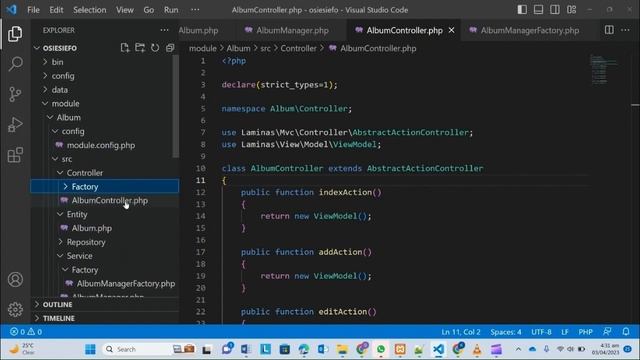Click the feedback icon in status bar

pyautogui.click(x=607, y=332)
